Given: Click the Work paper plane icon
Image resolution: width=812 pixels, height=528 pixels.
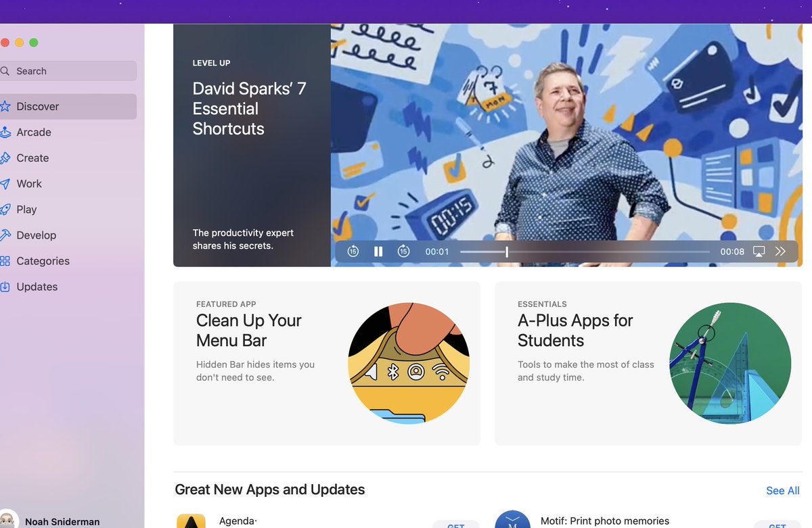Looking at the screenshot, I should point(5,183).
